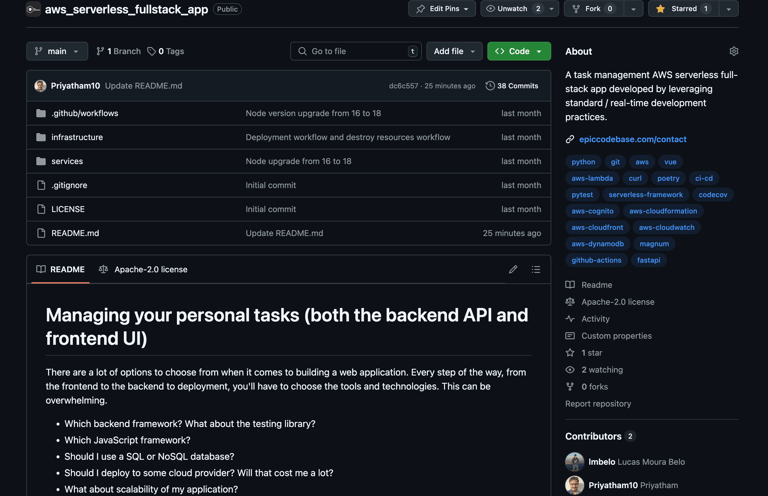The height and width of the screenshot is (496, 768).
Task: Click the aws-cloudfront topic tag
Action: pos(597,228)
